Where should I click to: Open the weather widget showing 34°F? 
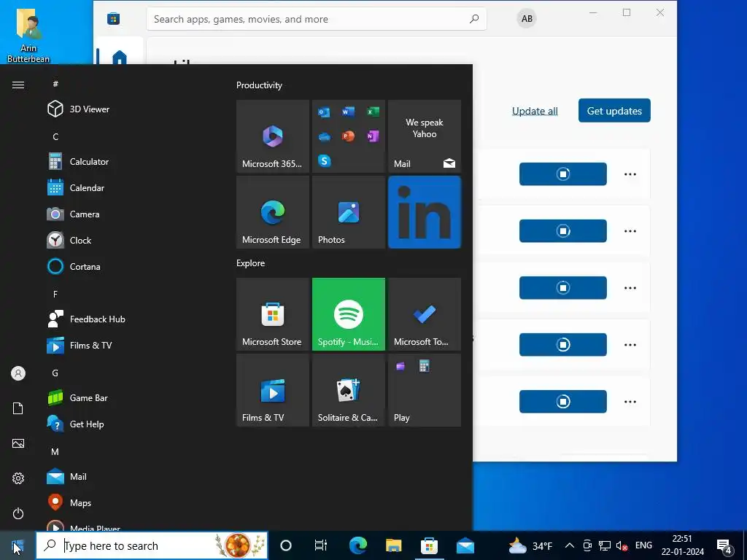[530, 545]
